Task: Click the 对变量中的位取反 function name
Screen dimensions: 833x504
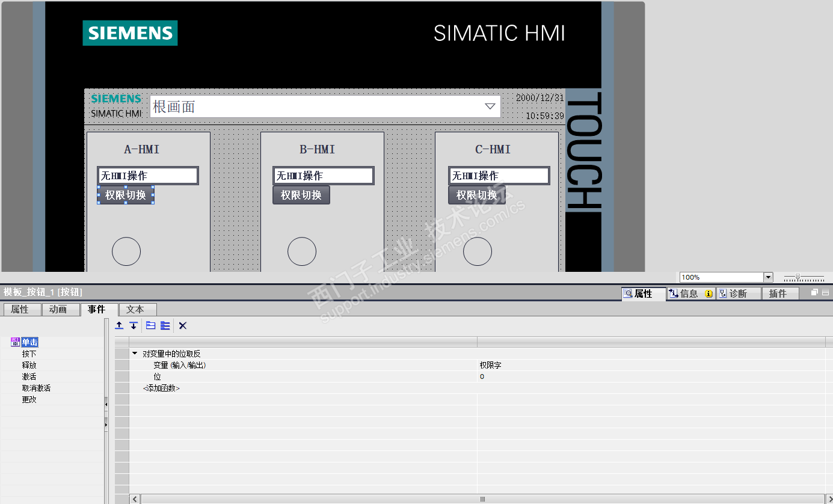Action: point(171,354)
